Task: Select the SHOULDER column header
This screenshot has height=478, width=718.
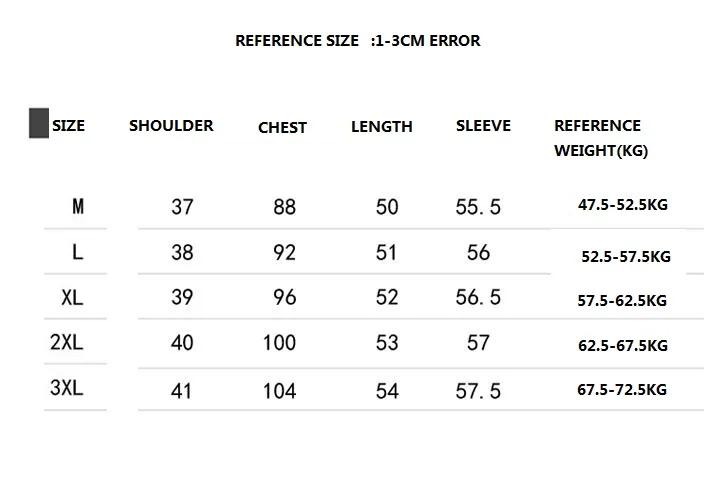Action: click(171, 125)
